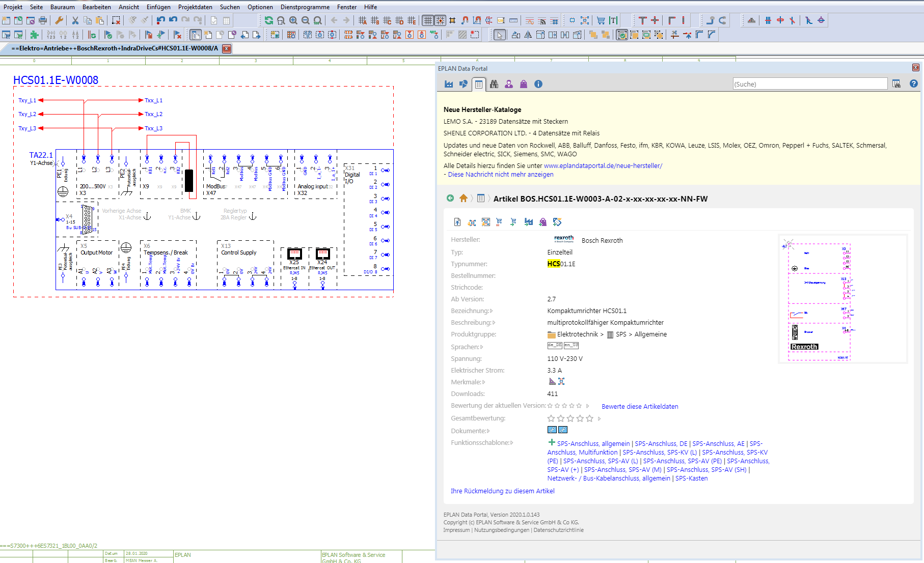Viewport: 924px width, 563px height.
Task: Toggle the page navigator button
Action: 196,35
